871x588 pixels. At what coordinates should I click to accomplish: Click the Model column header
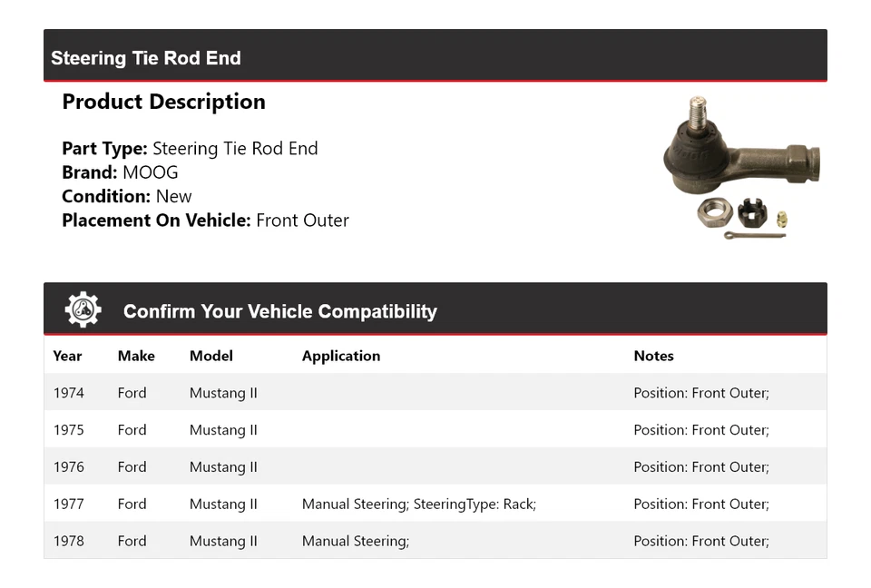[210, 356]
